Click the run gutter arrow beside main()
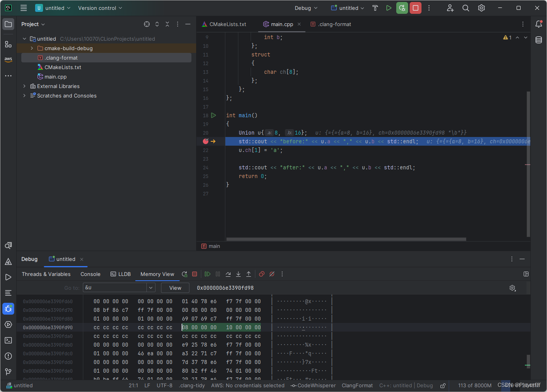The image size is (547, 392). point(214,115)
